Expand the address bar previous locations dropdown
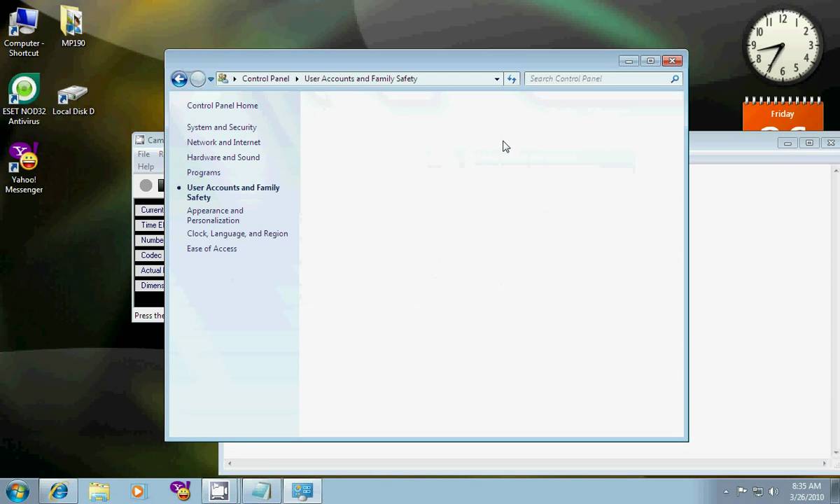The image size is (840, 504). point(497,79)
